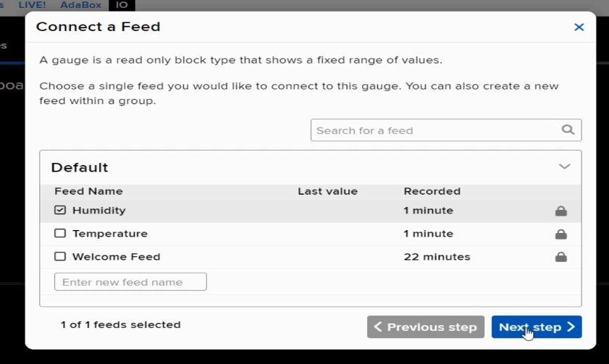
Task: Close the Connect a Feed dialog
Action: click(x=579, y=27)
